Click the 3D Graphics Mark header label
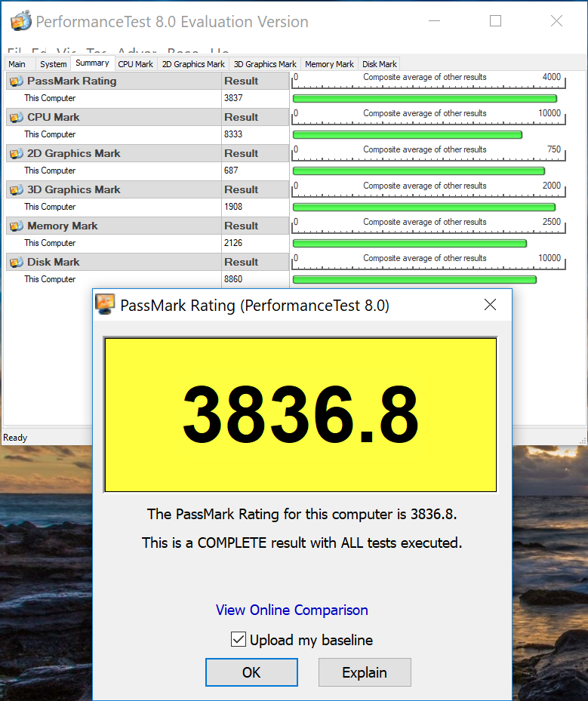This screenshot has width=588, height=701. (73, 189)
